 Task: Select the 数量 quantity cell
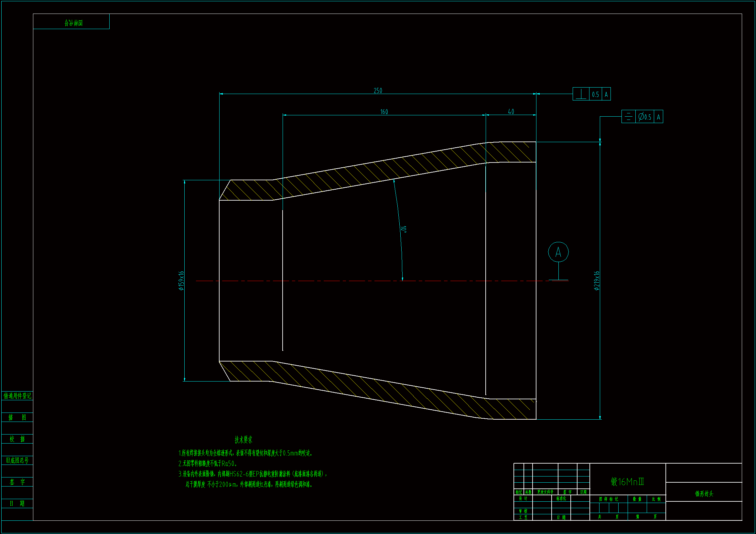coord(637,499)
